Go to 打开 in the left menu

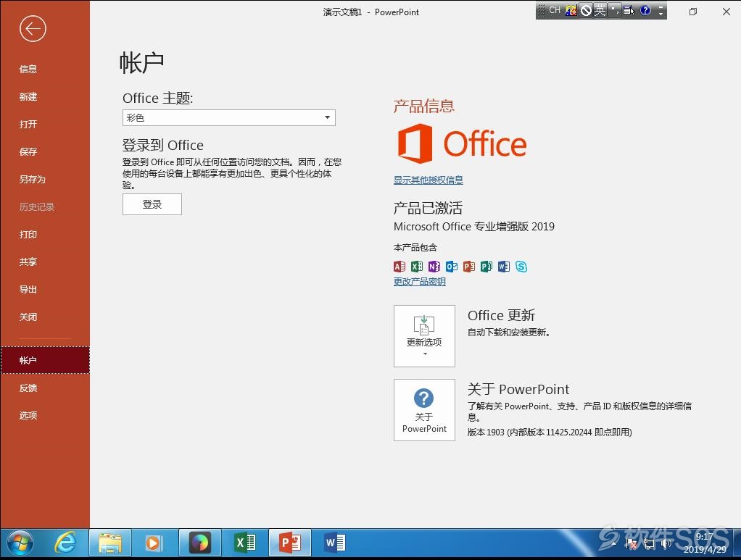pyautogui.click(x=28, y=124)
